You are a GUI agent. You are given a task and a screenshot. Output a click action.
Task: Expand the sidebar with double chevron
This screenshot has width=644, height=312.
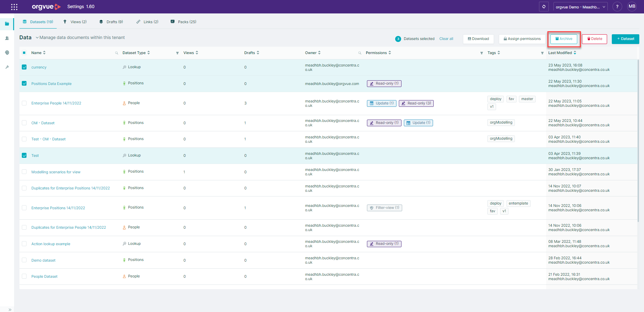click(x=10, y=310)
